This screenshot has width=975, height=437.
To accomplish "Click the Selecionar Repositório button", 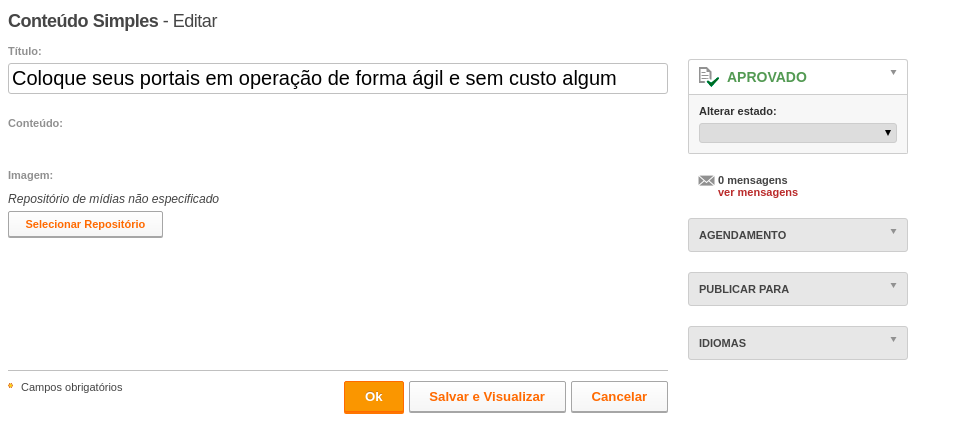I will click(x=85, y=224).
